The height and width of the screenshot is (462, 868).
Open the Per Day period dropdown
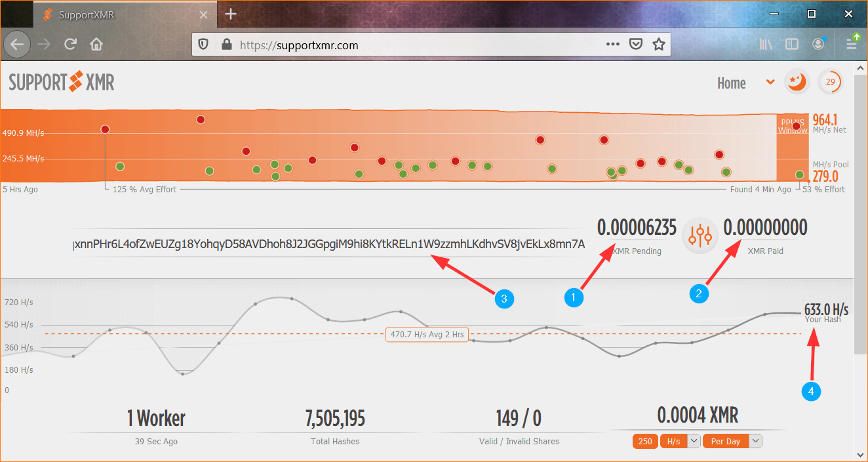[x=732, y=442]
